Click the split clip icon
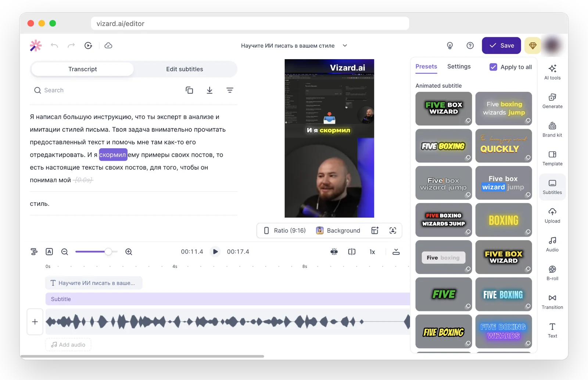The width and height of the screenshot is (588, 380). [x=352, y=252]
